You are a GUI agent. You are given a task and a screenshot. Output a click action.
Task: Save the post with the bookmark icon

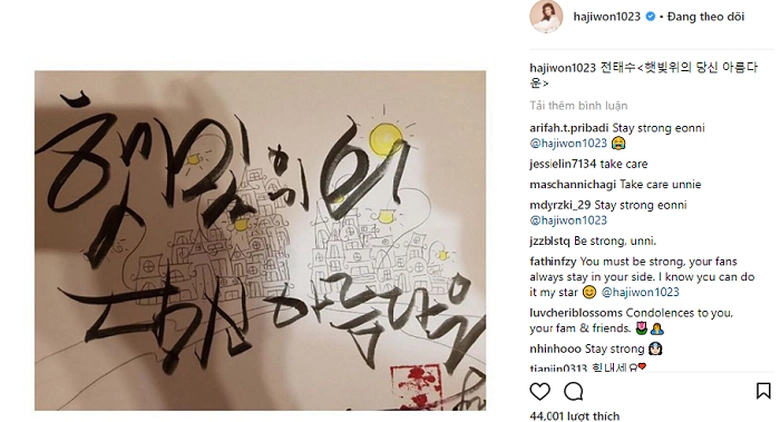click(x=763, y=391)
